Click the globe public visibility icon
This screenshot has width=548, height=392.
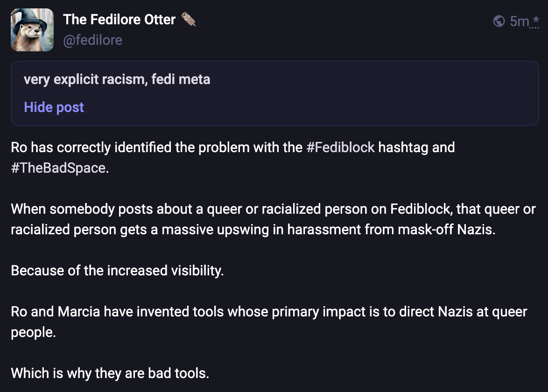click(499, 21)
